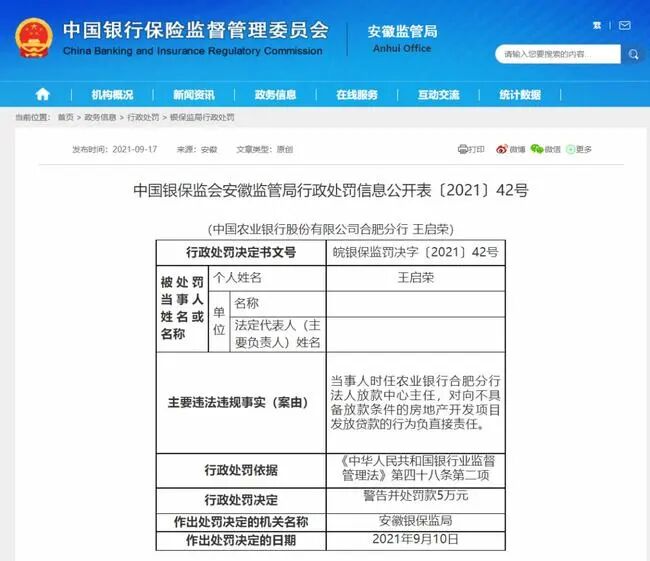Screen dimensions: 650x561
Task: Click the 作出处罚决定的机关名称 cell
Action: tap(241, 522)
